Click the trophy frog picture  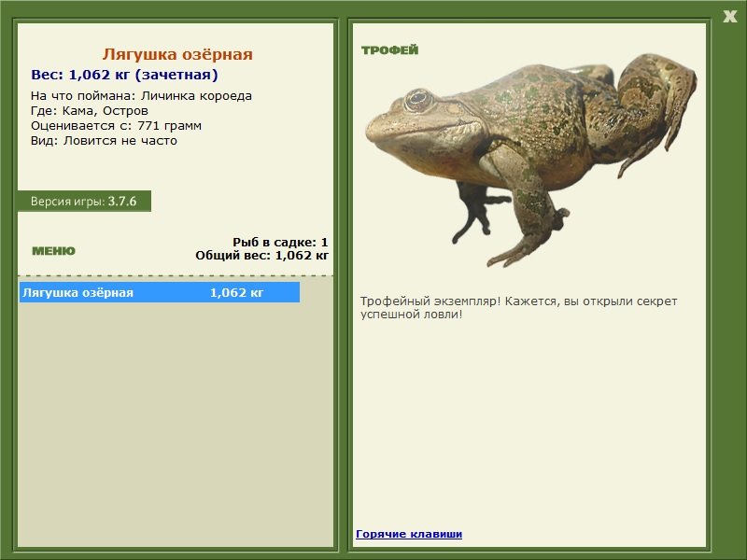pos(531,160)
